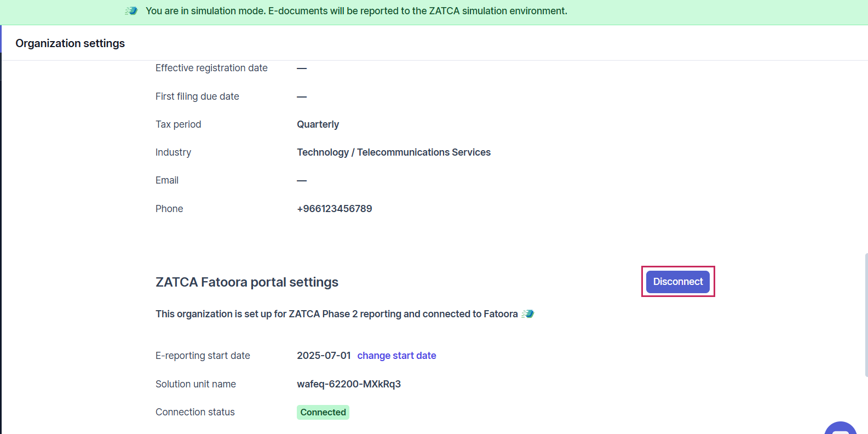The width and height of the screenshot is (868, 434).
Task: Click the Technology / Telecommunications Services value
Action: [x=394, y=152]
